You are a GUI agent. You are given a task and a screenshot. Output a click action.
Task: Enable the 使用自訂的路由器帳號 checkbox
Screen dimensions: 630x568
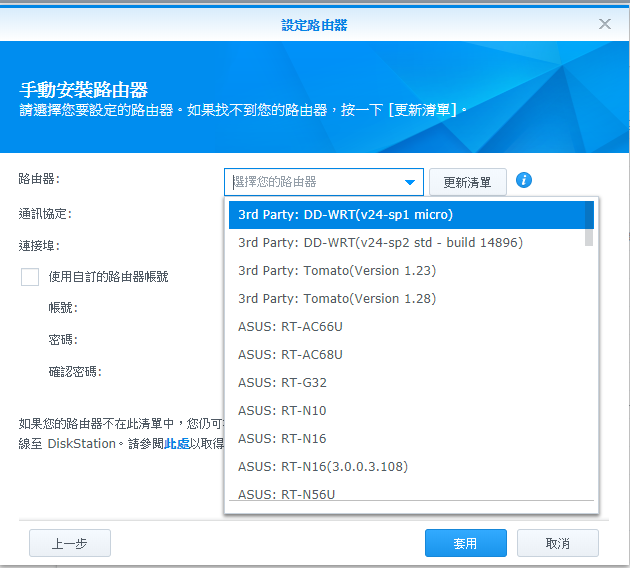pos(30,277)
